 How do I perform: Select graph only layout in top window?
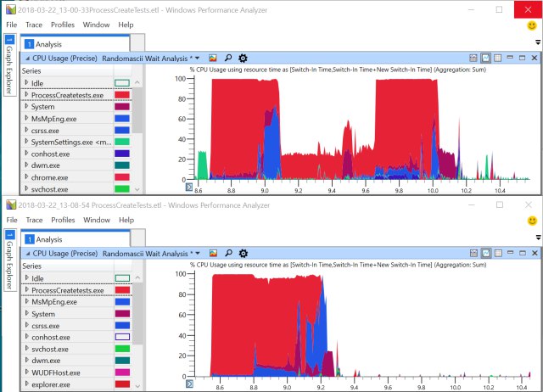point(485,58)
